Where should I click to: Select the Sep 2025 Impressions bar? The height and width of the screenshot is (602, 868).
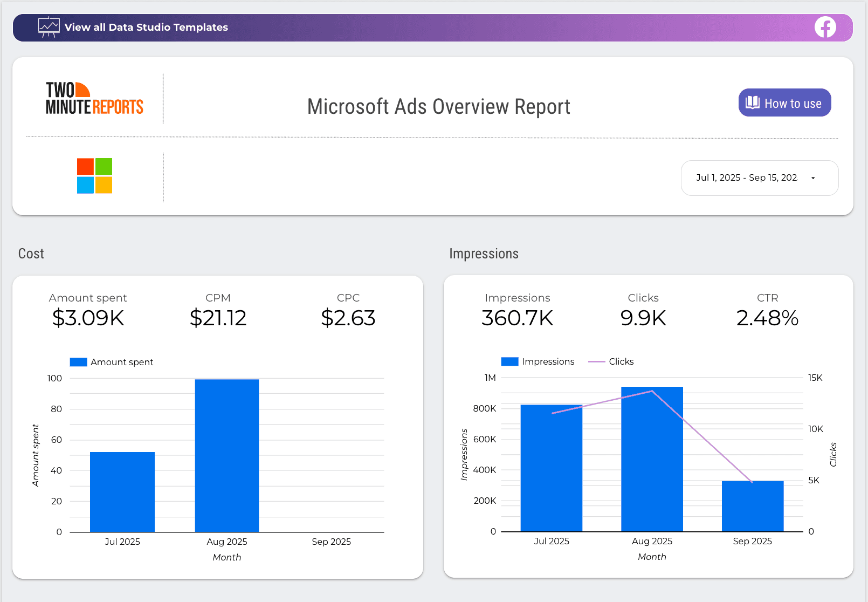[752, 506]
